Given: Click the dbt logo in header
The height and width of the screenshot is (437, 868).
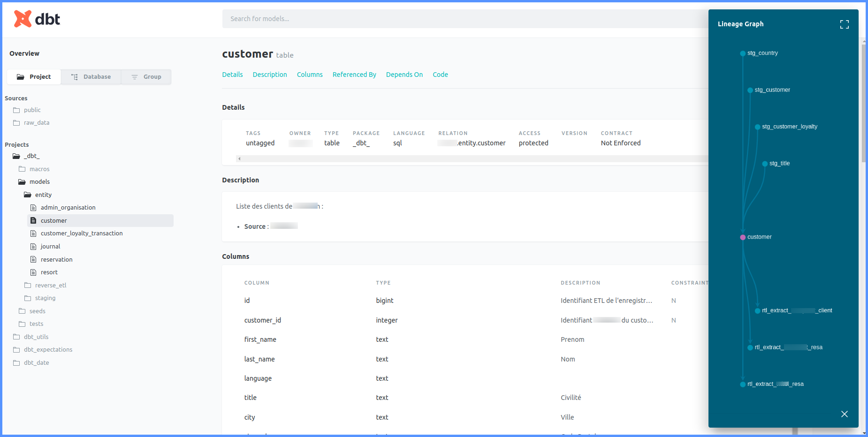Looking at the screenshot, I should (x=37, y=19).
